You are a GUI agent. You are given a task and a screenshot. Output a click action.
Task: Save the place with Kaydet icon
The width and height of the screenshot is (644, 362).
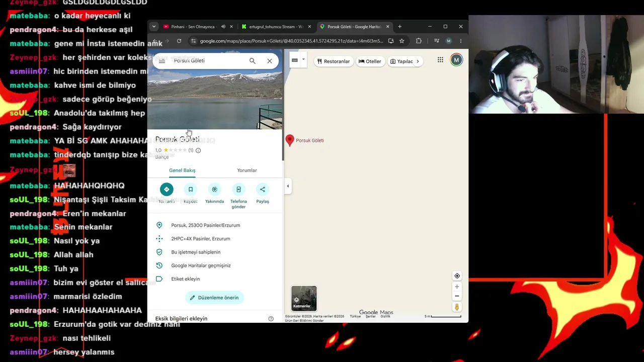coord(191,190)
